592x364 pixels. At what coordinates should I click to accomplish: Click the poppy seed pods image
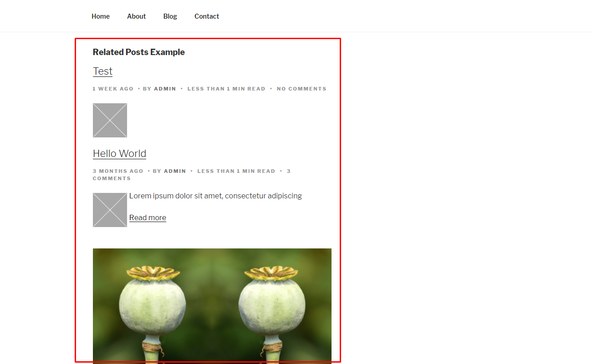coord(212,306)
